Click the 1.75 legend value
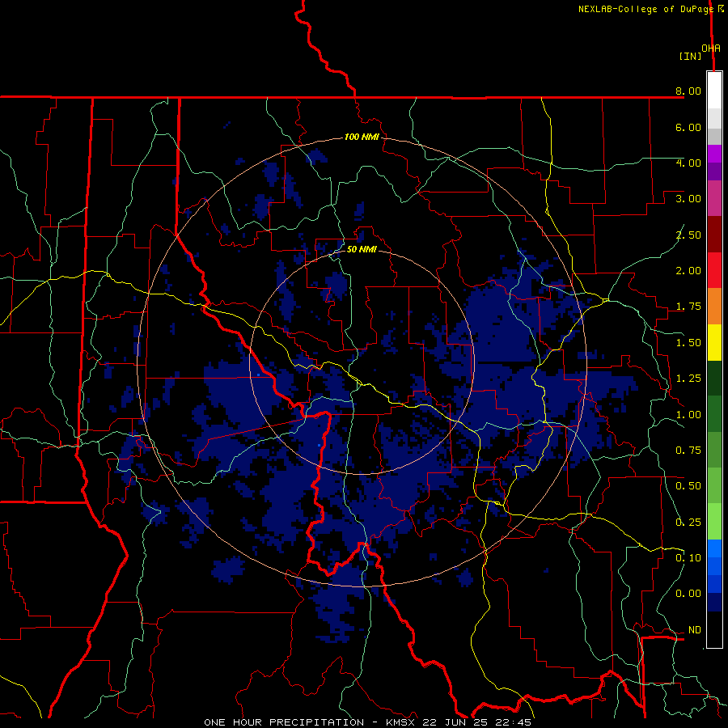The width and height of the screenshot is (728, 728). coord(688,307)
